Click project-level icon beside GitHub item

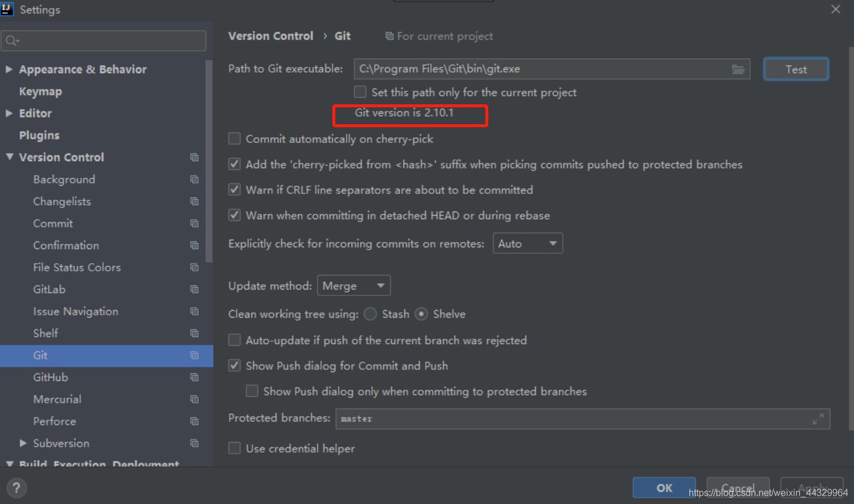tap(195, 377)
